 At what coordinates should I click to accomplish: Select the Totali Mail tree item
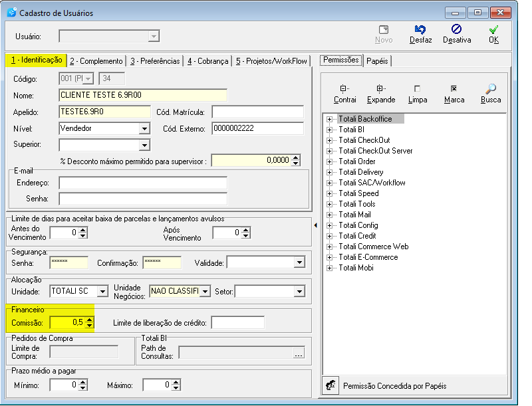click(x=354, y=215)
